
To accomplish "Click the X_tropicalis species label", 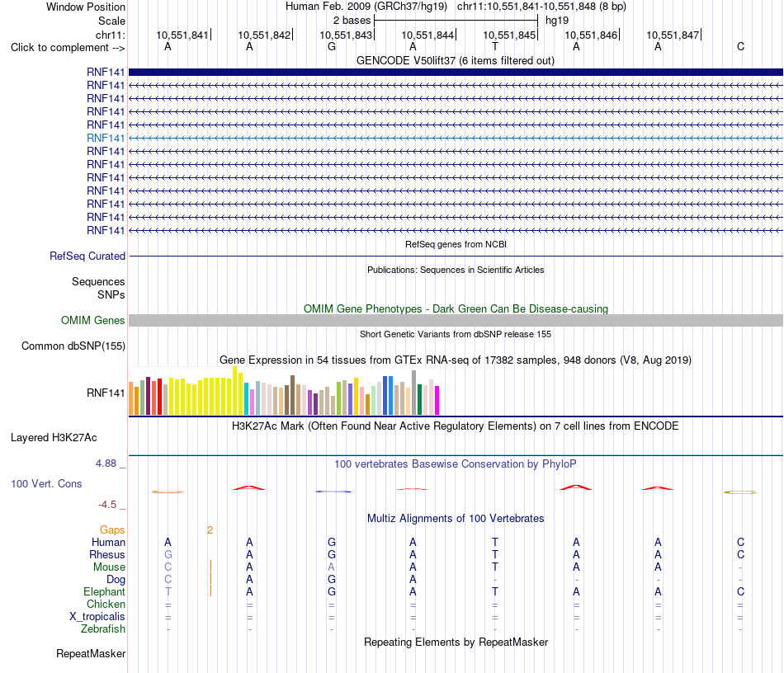I will (x=97, y=617).
